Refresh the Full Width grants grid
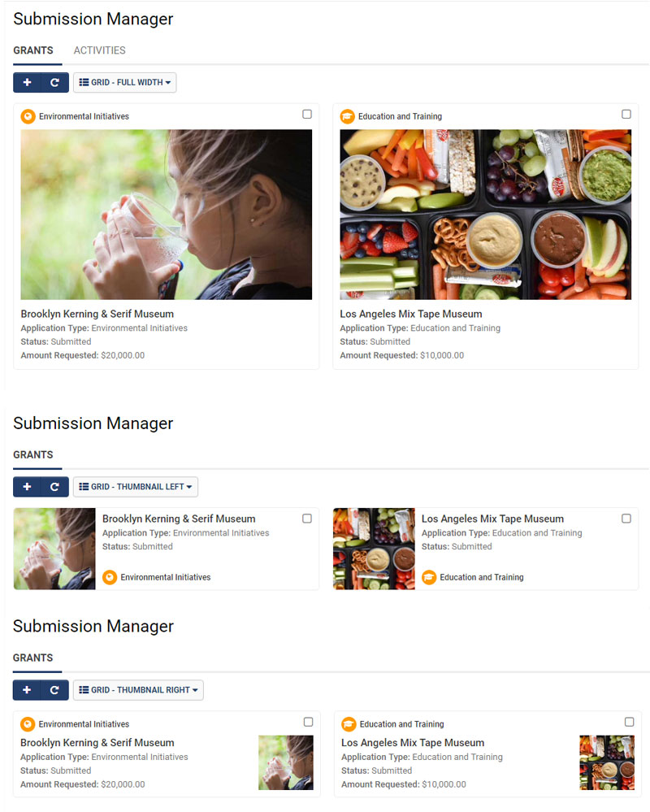 click(x=55, y=82)
